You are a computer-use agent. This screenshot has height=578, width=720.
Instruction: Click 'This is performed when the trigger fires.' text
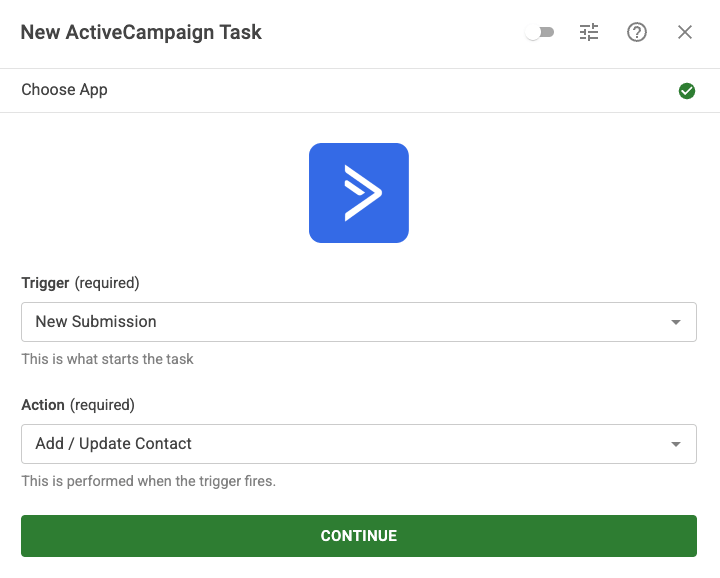tap(148, 481)
